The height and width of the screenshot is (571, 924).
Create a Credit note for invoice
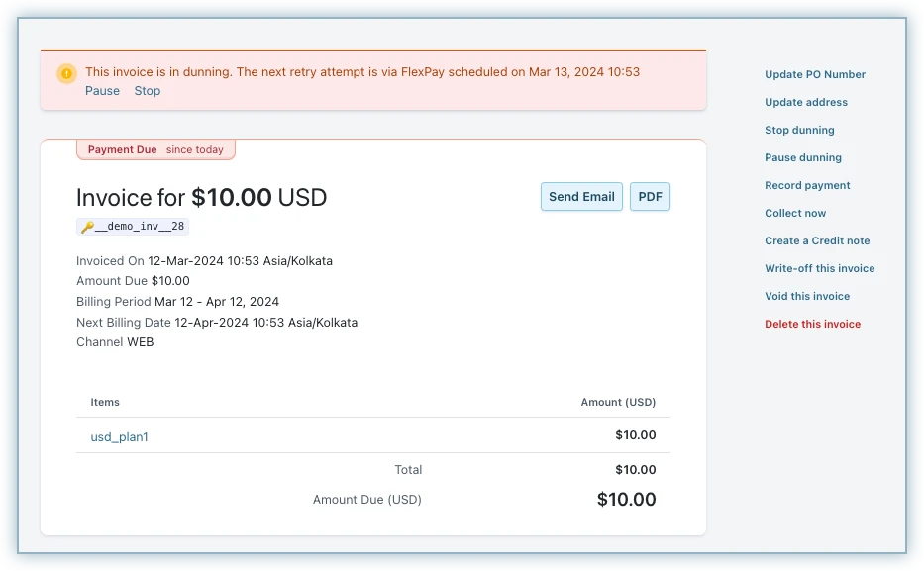[817, 240]
